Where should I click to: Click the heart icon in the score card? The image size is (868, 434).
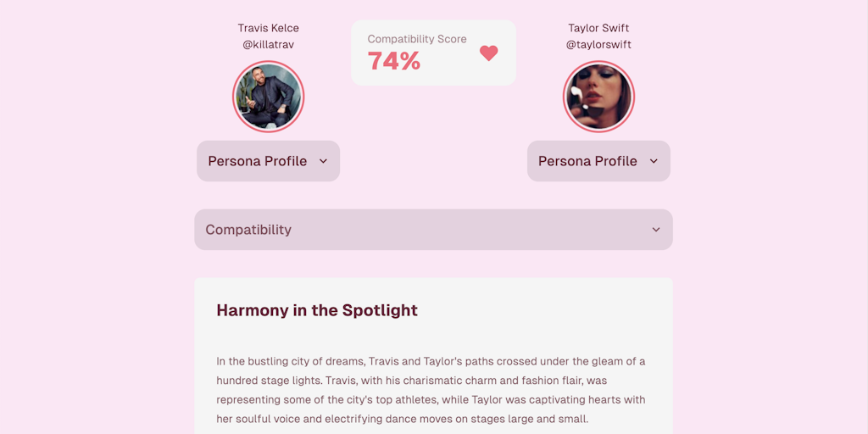[488, 53]
